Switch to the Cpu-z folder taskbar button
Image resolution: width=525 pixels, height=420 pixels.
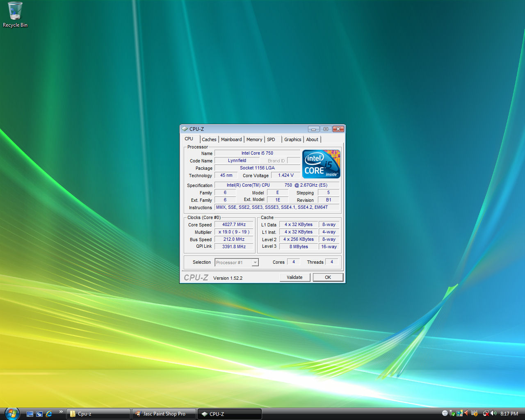tap(98, 414)
